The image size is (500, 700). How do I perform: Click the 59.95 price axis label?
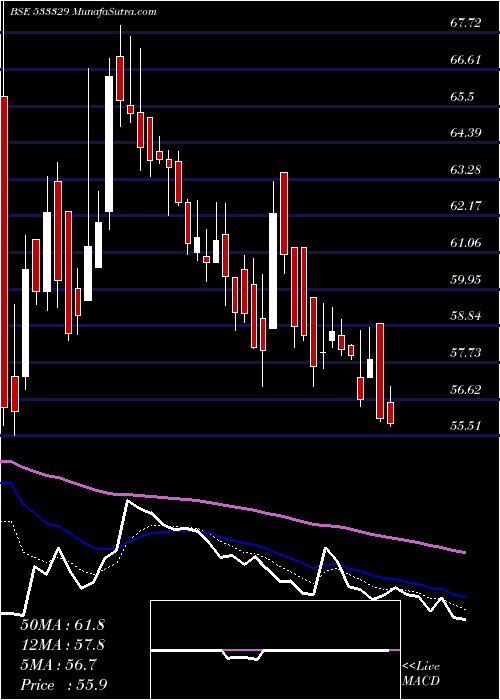click(x=466, y=280)
